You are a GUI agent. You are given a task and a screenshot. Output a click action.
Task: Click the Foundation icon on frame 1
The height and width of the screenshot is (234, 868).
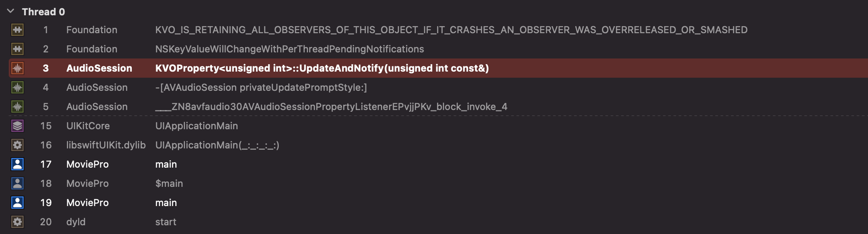point(17,30)
